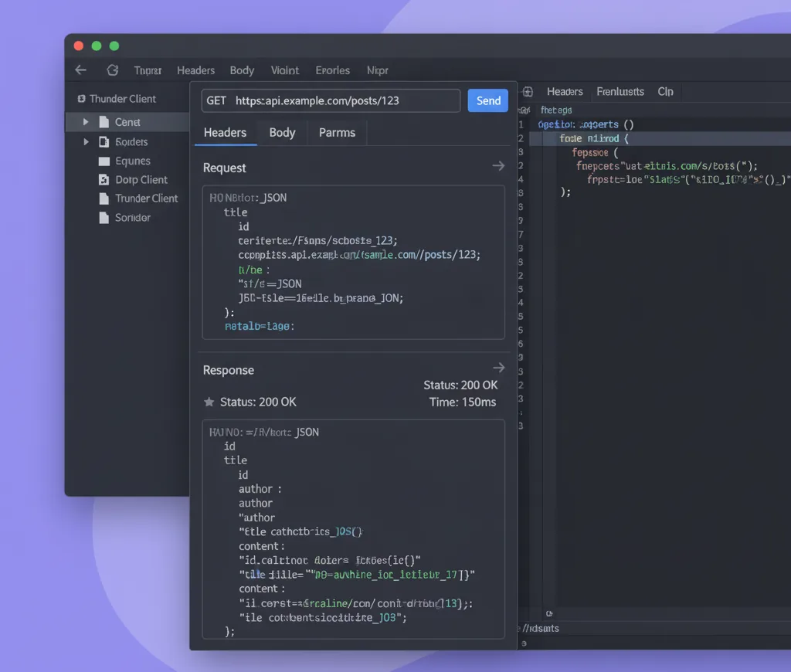
Task: Open the Nıpr menu item
Action: tap(377, 70)
